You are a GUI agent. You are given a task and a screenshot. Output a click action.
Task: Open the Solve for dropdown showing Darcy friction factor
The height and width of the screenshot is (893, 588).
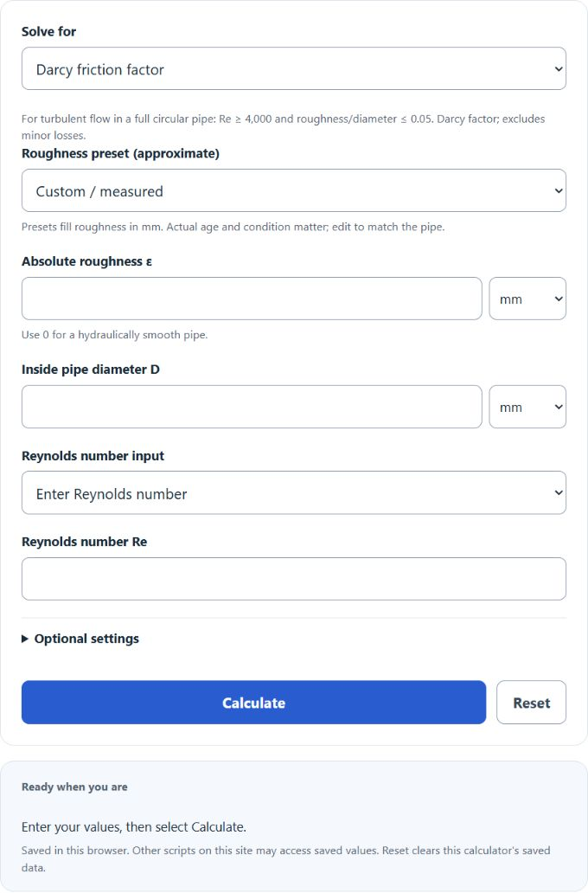294,69
